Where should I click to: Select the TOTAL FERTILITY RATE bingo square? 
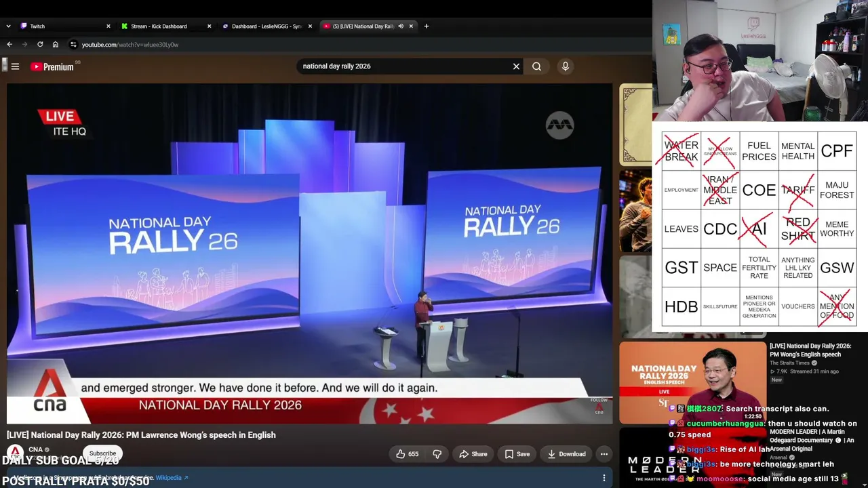tap(759, 268)
